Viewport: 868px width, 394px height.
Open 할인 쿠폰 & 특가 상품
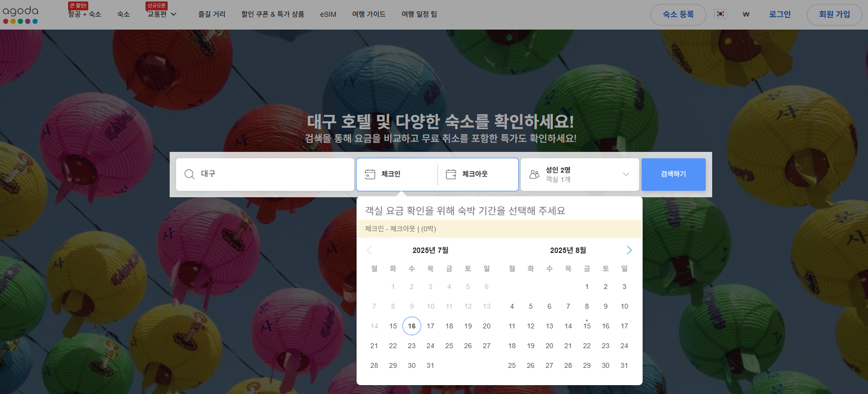272,14
